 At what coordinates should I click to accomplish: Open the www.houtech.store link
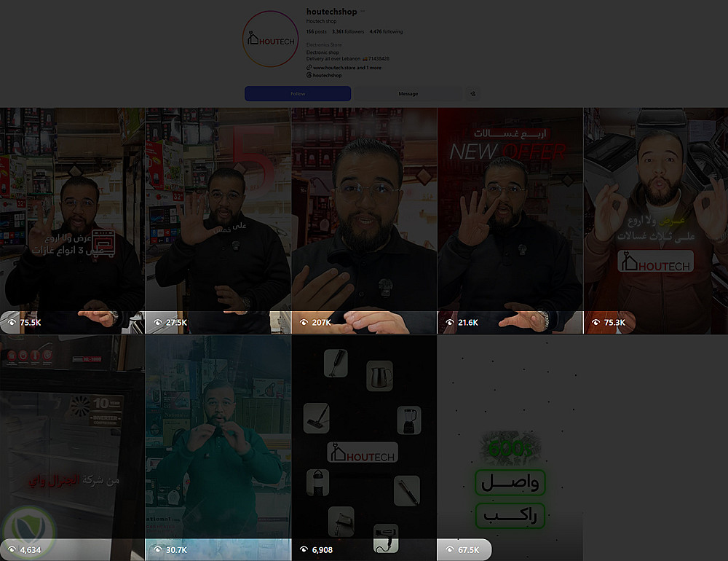click(347, 68)
